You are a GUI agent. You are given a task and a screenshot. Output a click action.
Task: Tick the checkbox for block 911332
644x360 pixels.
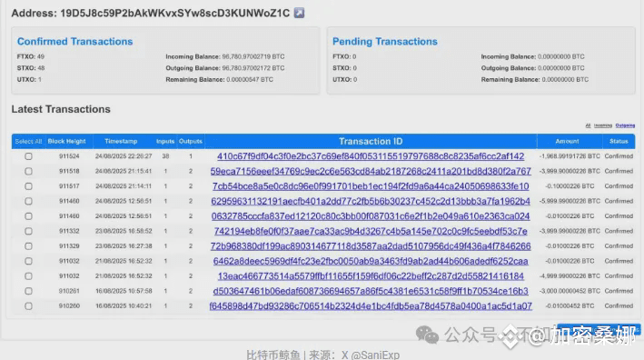pyautogui.click(x=28, y=231)
